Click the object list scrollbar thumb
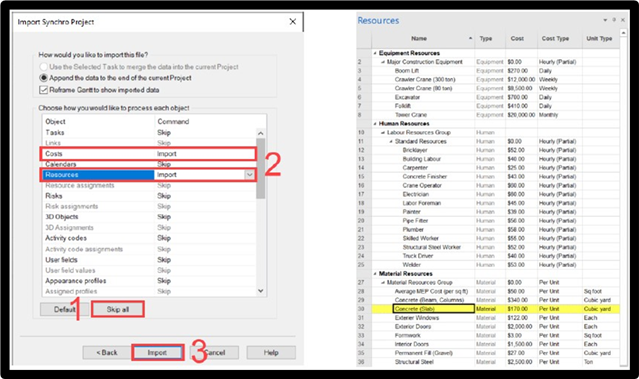The height and width of the screenshot is (379, 639). click(260, 168)
